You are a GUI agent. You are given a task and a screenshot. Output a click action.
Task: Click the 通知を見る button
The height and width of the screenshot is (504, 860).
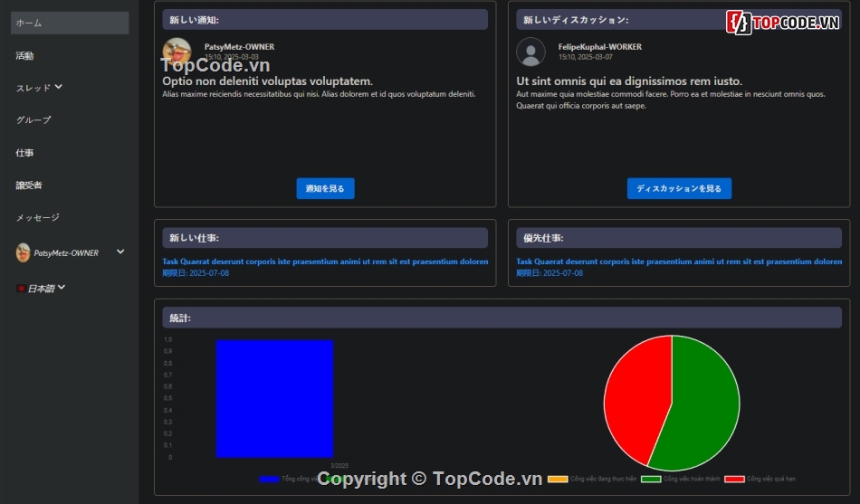coord(325,188)
